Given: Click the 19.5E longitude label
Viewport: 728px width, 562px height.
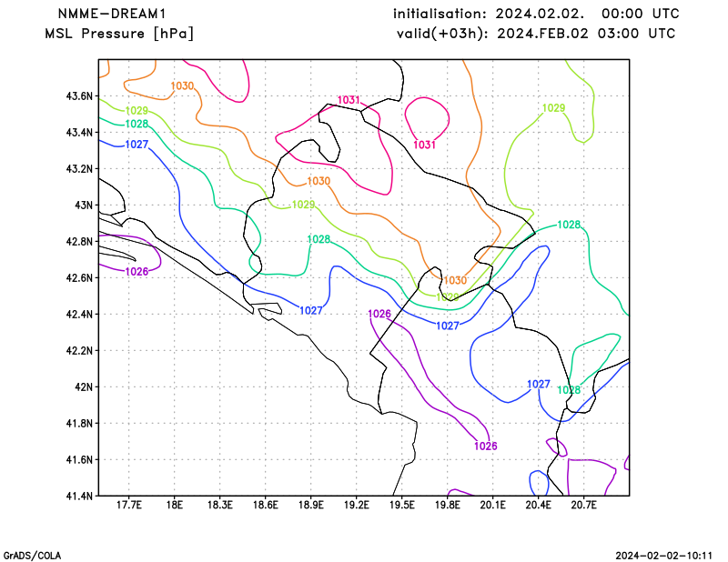Looking at the screenshot, I should pyautogui.click(x=402, y=505).
